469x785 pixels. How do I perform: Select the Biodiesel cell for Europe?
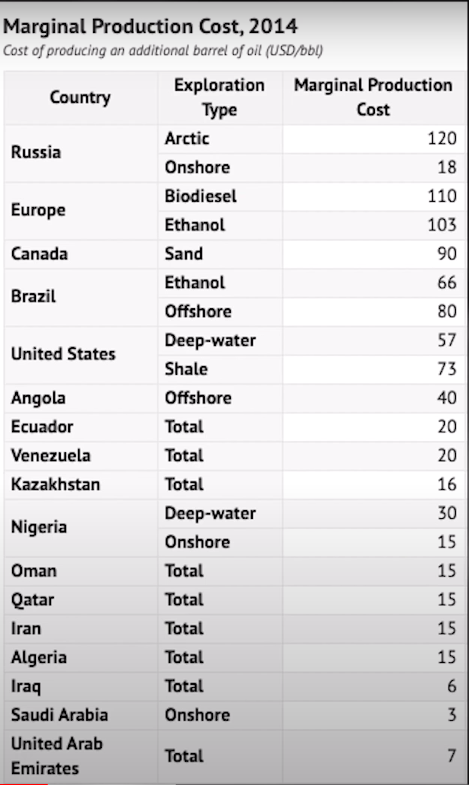coord(220,196)
